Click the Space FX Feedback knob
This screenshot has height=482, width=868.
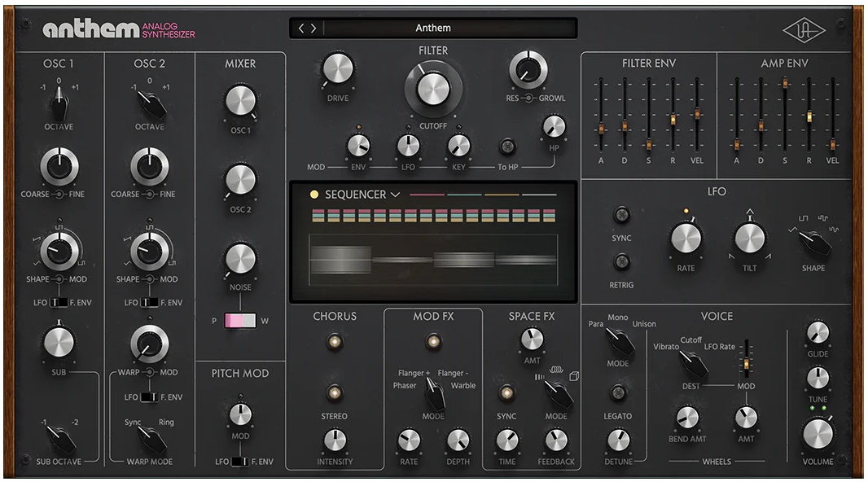[x=556, y=441]
